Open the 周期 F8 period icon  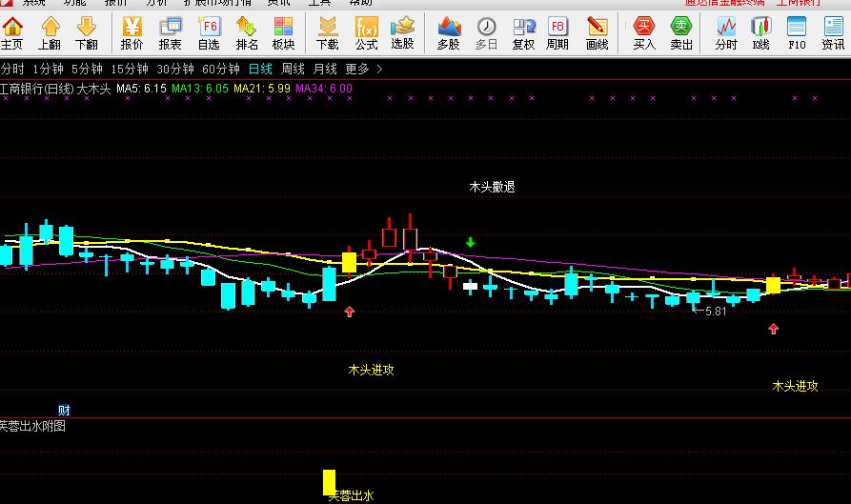[557, 33]
